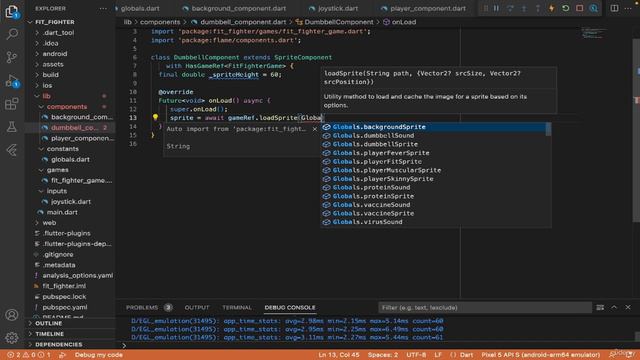Open the Extensions view
The image size is (640, 360).
[12, 104]
